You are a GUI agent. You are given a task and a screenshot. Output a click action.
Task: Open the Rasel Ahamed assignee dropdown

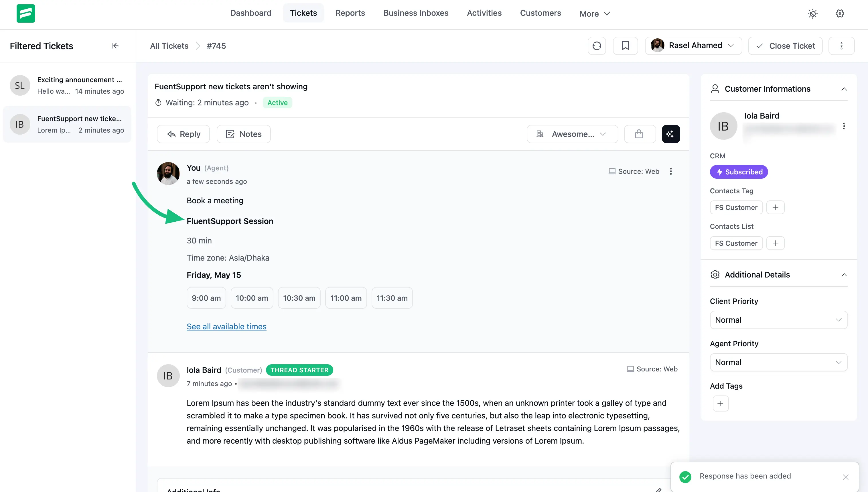click(x=693, y=46)
